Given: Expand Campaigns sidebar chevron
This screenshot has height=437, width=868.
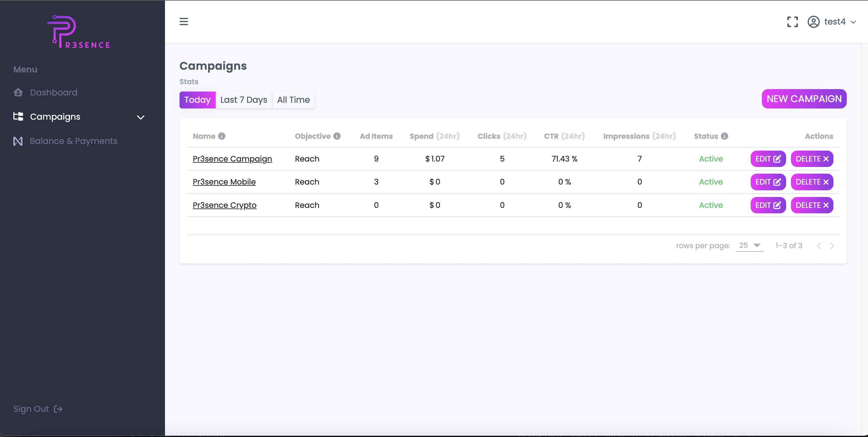Looking at the screenshot, I should click(x=140, y=117).
